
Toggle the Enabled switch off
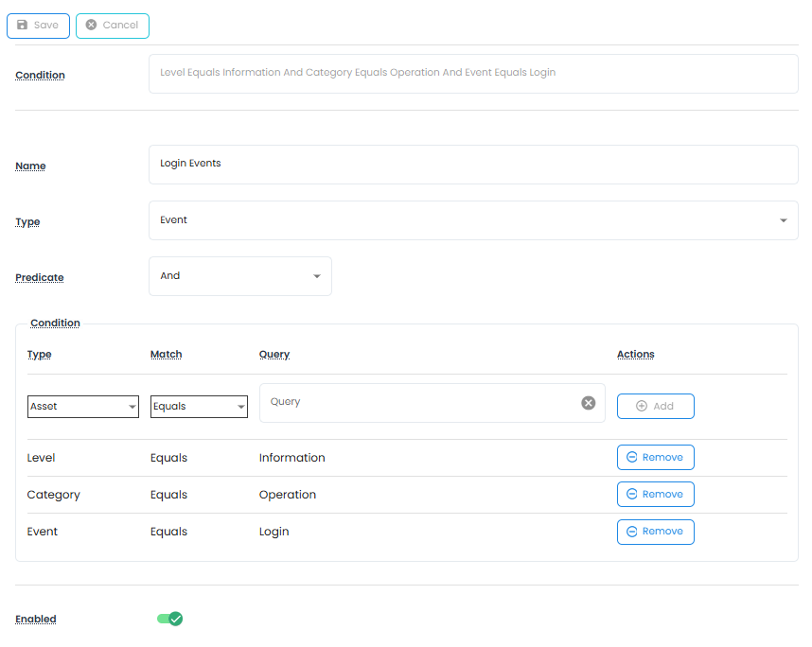coord(169,619)
